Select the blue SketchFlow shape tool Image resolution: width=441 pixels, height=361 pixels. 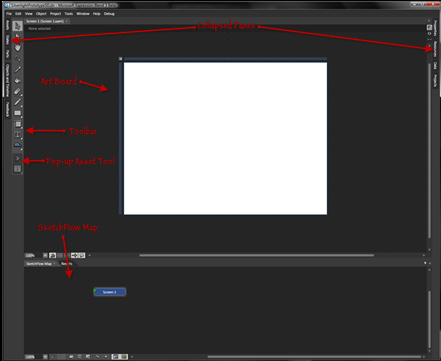click(18, 145)
